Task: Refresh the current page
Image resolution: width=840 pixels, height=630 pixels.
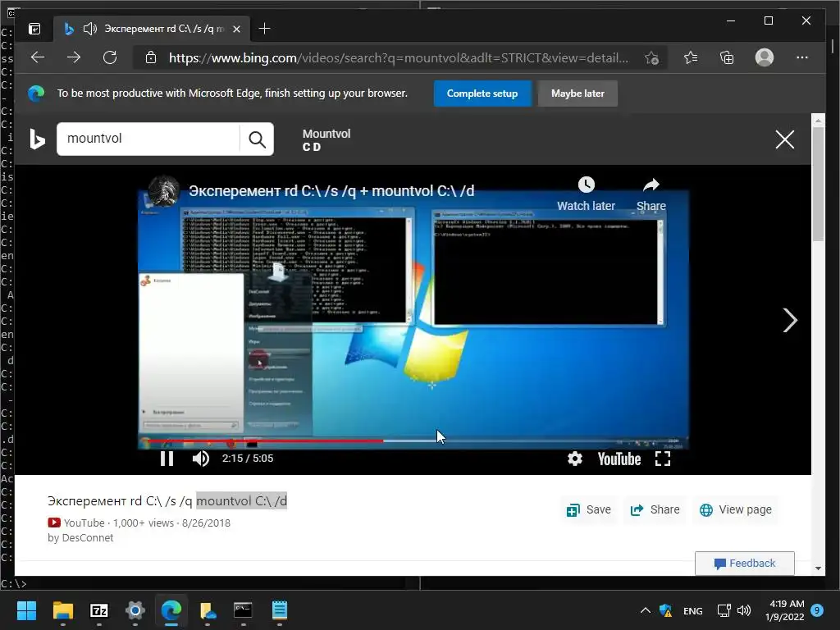Action: click(x=110, y=57)
